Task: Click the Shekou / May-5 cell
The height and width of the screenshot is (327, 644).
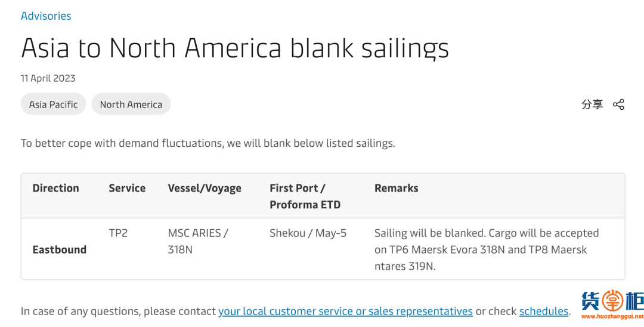Action: click(x=308, y=233)
